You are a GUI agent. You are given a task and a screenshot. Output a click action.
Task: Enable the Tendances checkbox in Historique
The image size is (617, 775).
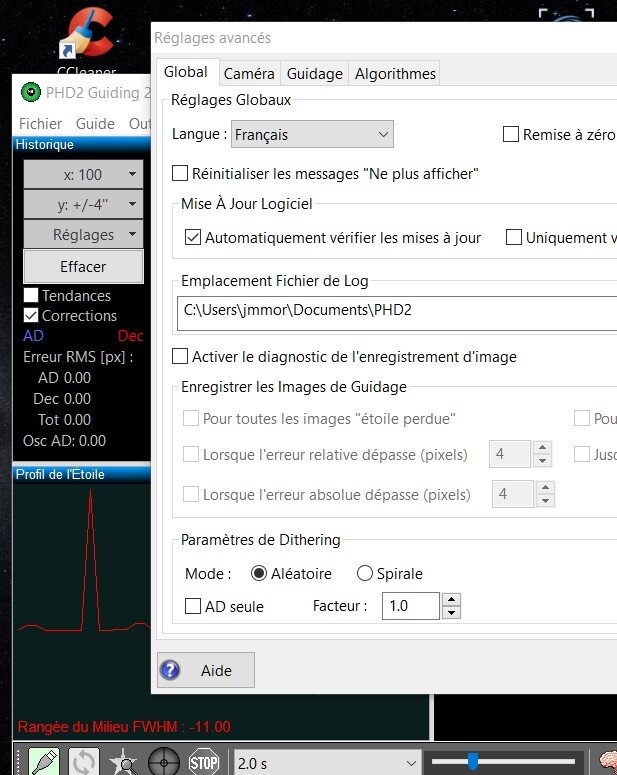pos(31,295)
